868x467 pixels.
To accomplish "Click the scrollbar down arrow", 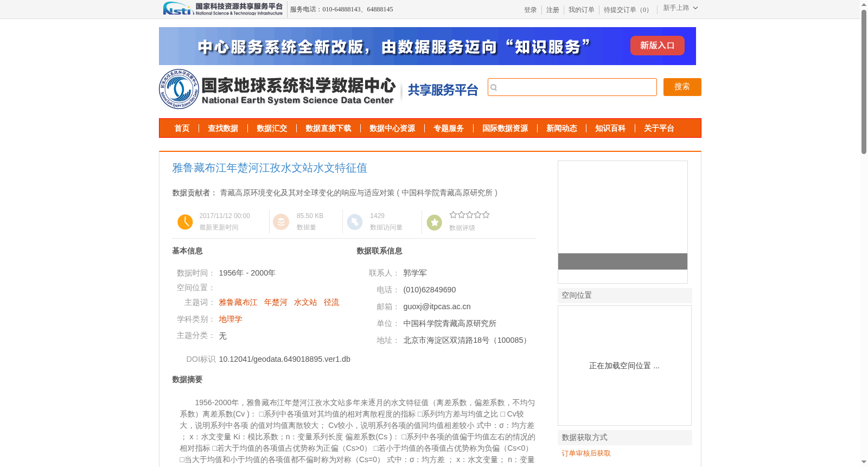I will pyautogui.click(x=864, y=462).
